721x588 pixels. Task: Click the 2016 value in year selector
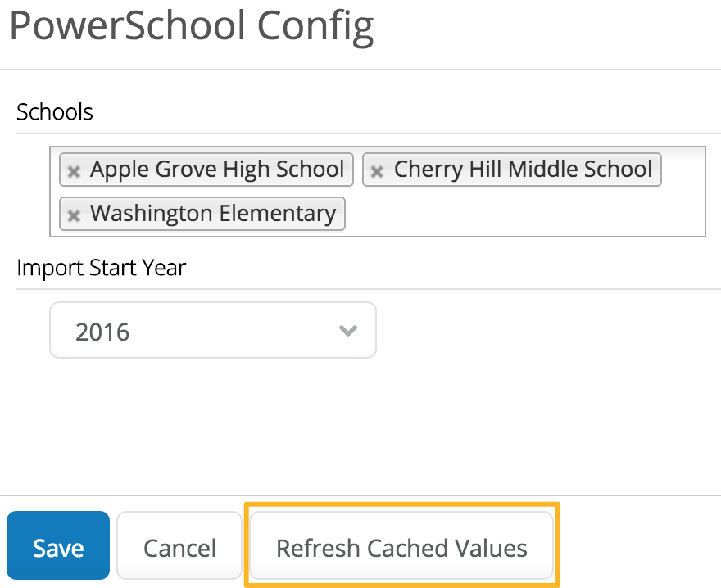pyautogui.click(x=103, y=332)
